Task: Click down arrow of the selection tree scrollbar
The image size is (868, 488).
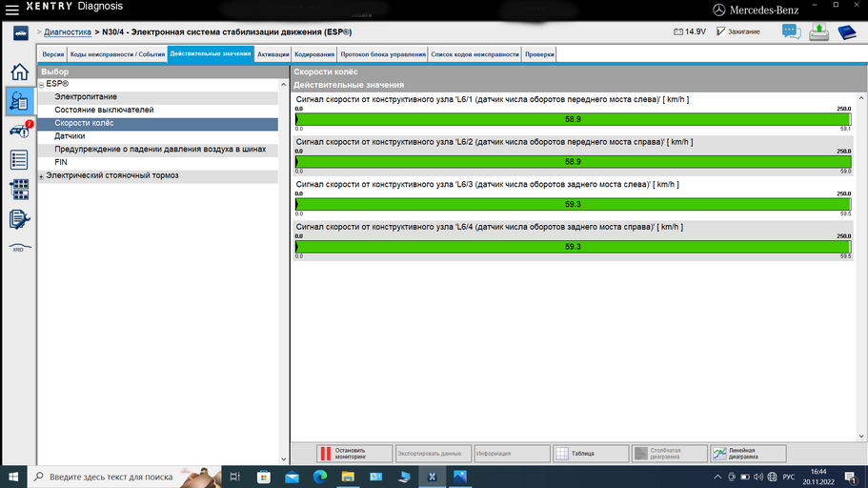Action: (283, 459)
